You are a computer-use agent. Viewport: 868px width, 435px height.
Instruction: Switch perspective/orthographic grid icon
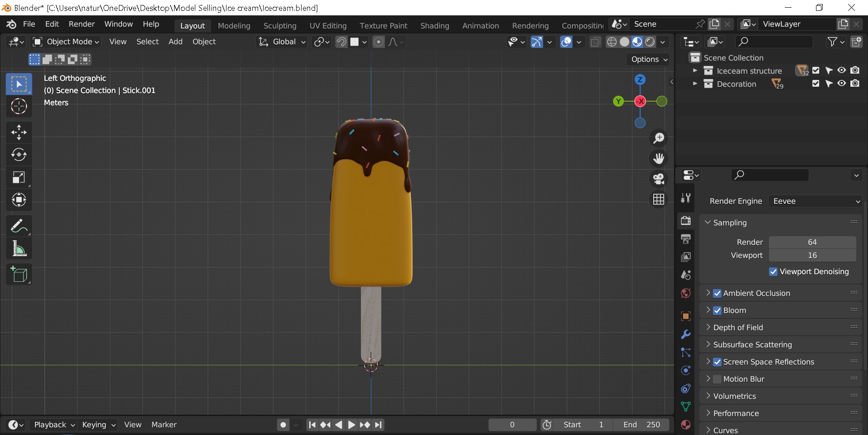[x=659, y=199]
